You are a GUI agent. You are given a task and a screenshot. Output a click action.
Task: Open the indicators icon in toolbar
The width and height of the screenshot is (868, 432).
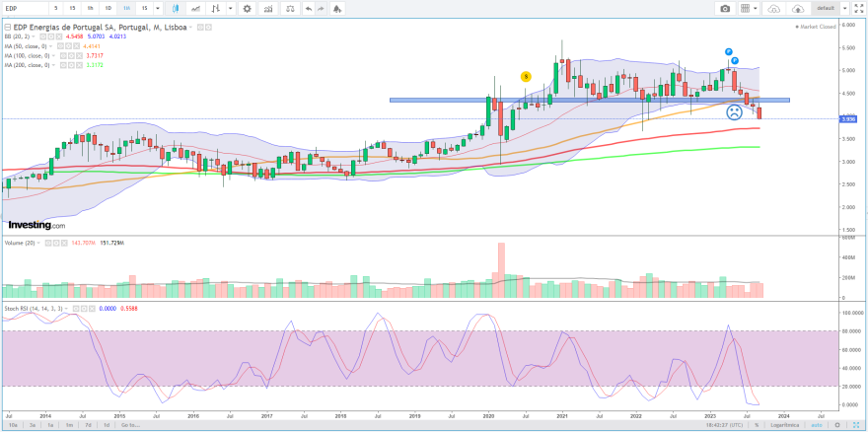point(268,8)
